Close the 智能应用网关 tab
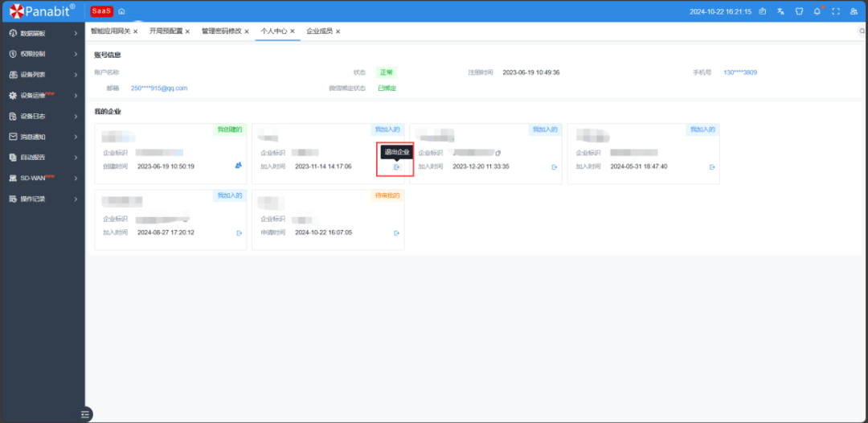This screenshot has width=868, height=423. (x=135, y=31)
